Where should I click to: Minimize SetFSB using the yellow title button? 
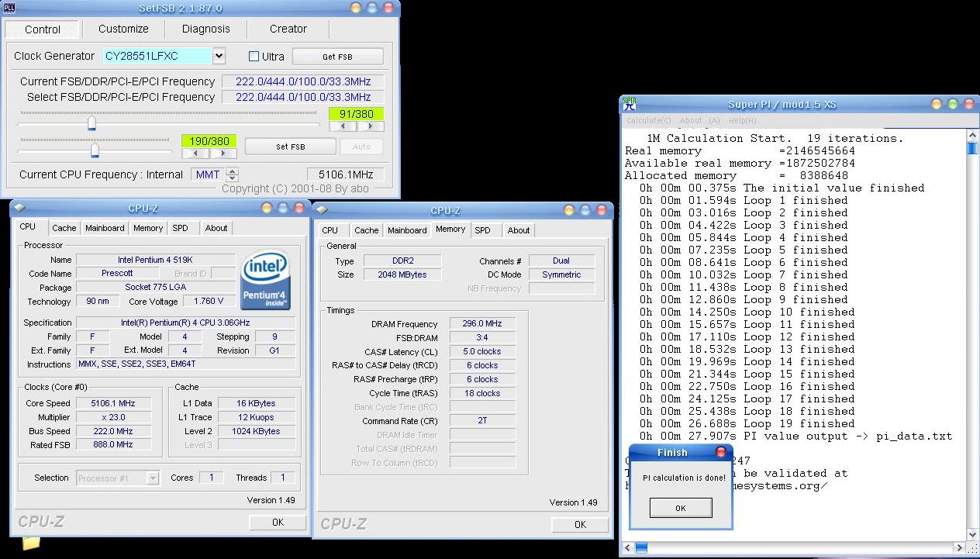pyautogui.click(x=357, y=8)
